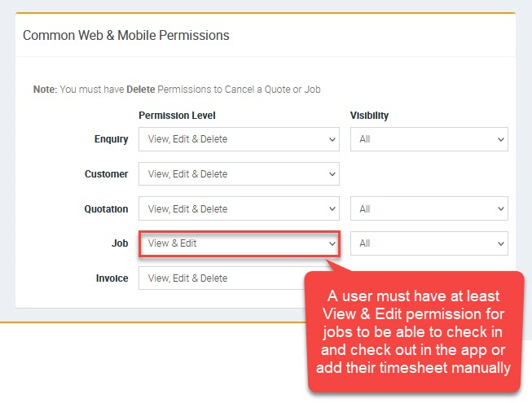Open the Enquiry permission level dropdown
The height and width of the screenshot is (403, 532).
pos(239,139)
